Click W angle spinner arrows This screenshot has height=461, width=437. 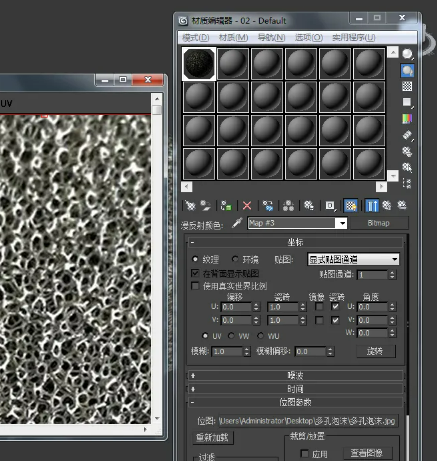click(x=392, y=333)
